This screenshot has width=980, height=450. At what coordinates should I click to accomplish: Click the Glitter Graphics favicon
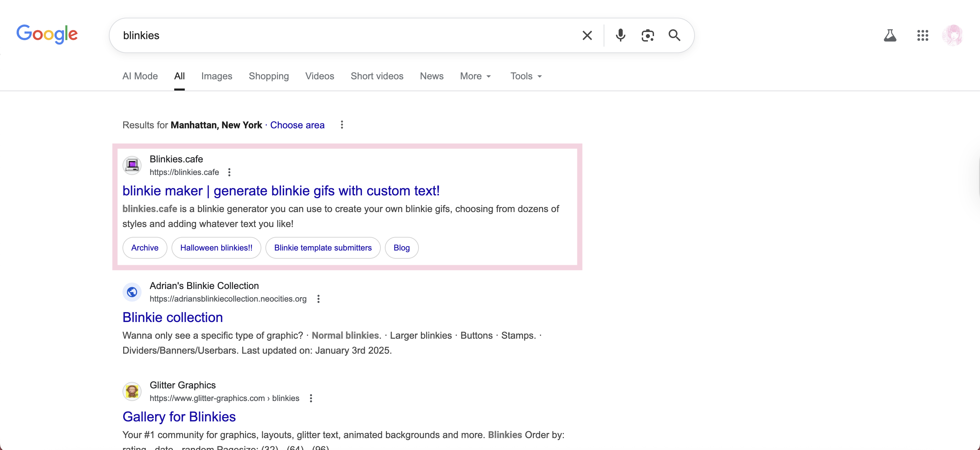coord(132,391)
